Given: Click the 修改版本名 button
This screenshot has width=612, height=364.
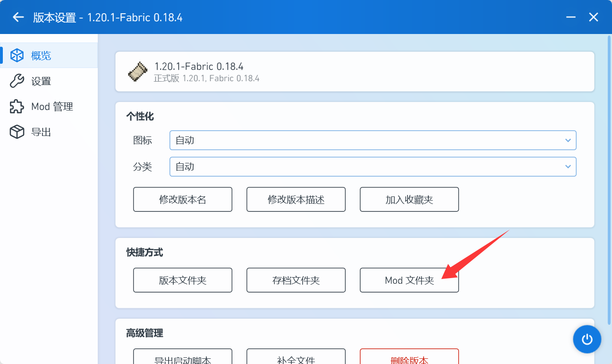Looking at the screenshot, I should pos(183,199).
